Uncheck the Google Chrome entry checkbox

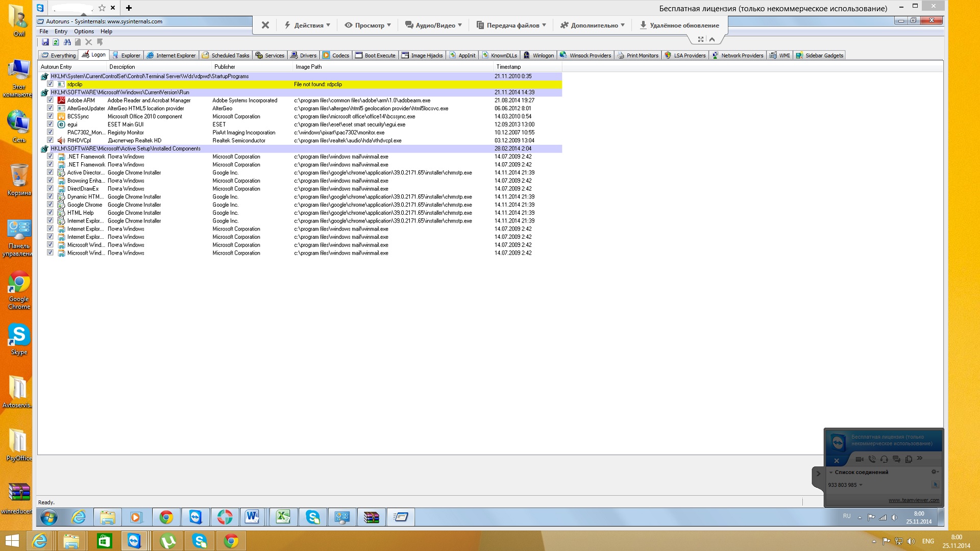point(50,205)
